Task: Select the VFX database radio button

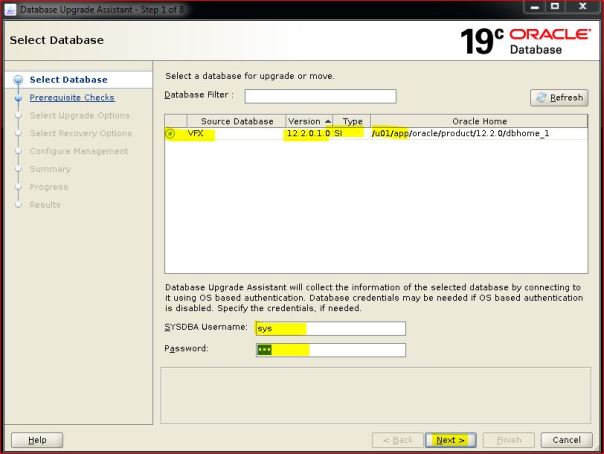Action: (170, 133)
